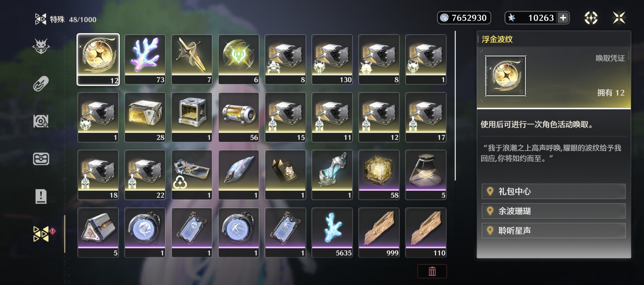Viewport: 644px width, 285px height.
Task: Open the Echo sidebar category with the demon mask
Action: (41, 46)
